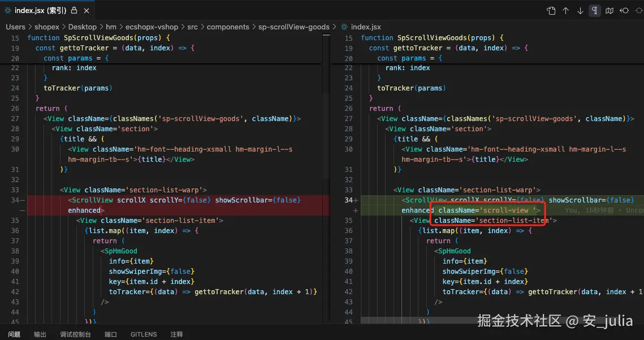Click the plus marker at added line 34
This screenshot has width=644, height=340.
tap(356, 200)
